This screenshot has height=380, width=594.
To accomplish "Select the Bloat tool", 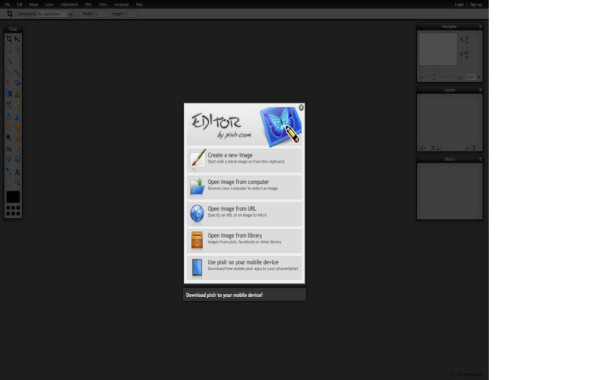I will 9,160.
